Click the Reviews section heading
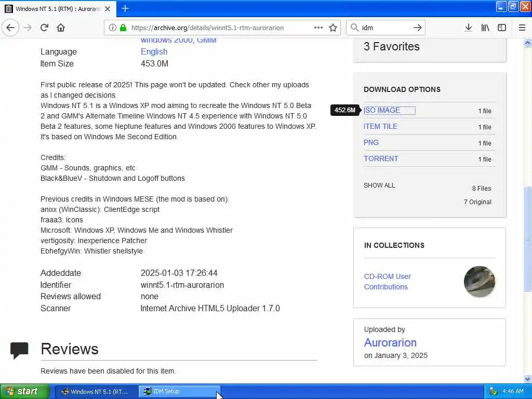This screenshot has height=399, width=532. tap(70, 349)
